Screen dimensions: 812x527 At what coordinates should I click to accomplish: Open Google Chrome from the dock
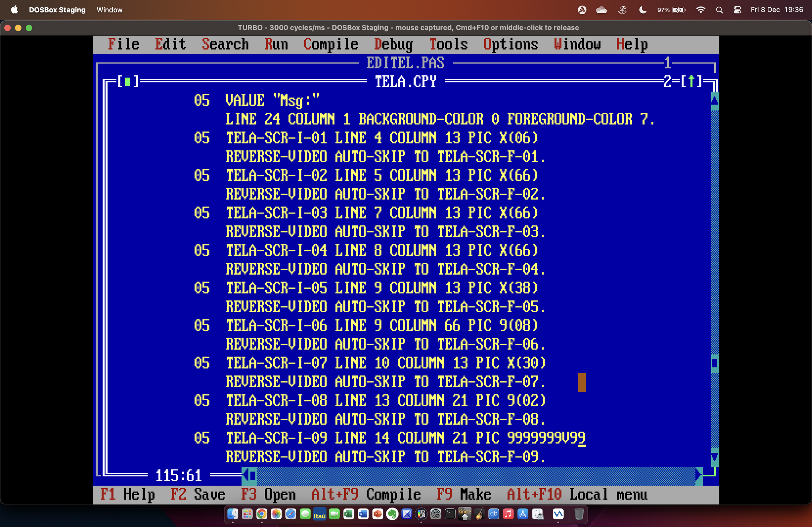tap(262, 514)
